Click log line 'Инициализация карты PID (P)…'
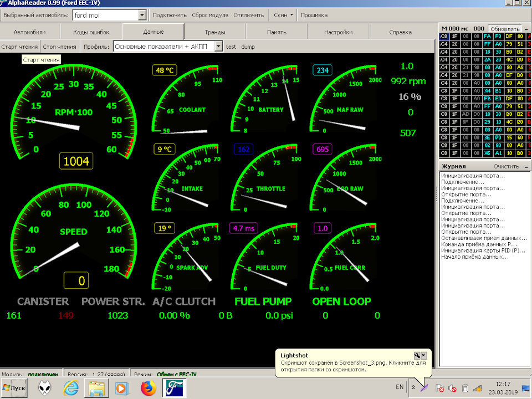 (483, 250)
